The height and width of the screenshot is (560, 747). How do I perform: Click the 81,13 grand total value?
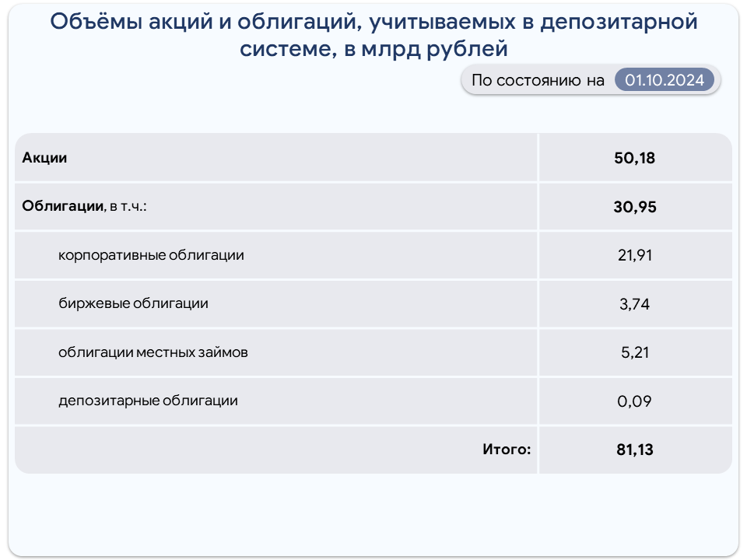(635, 450)
